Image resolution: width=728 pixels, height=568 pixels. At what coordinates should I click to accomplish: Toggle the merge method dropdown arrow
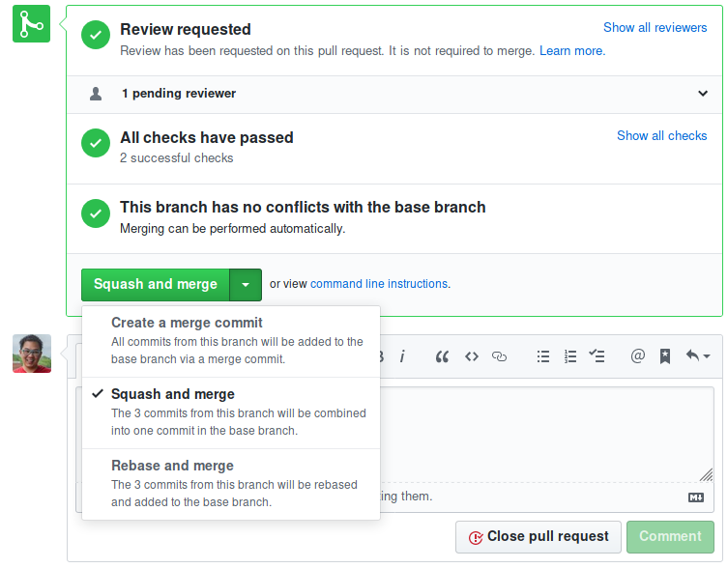(x=246, y=285)
